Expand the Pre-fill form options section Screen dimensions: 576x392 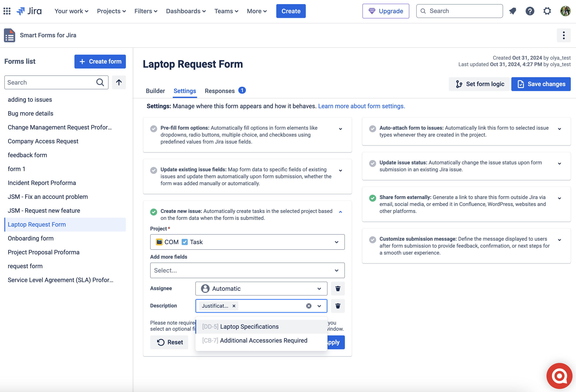click(x=341, y=129)
